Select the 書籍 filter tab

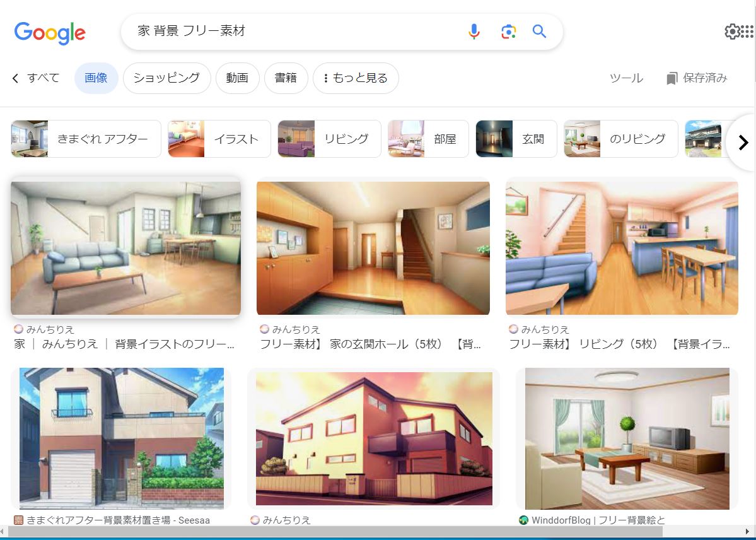click(286, 78)
